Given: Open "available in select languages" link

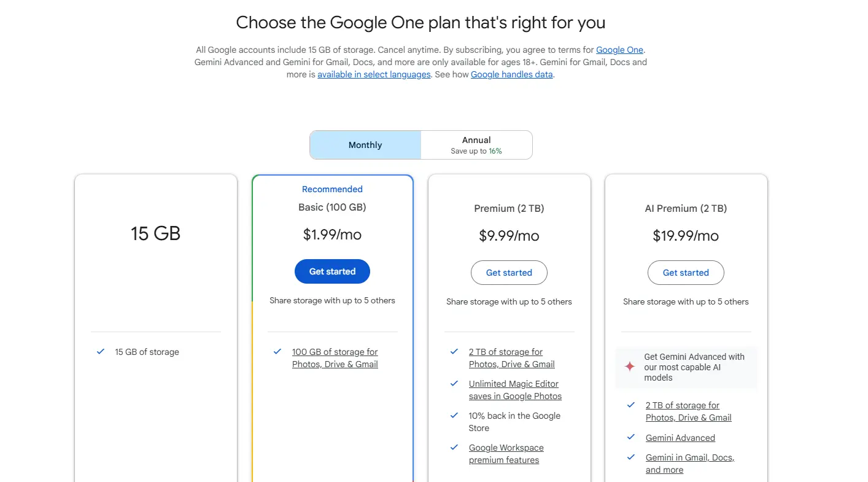Looking at the screenshot, I should pyautogui.click(x=373, y=74).
